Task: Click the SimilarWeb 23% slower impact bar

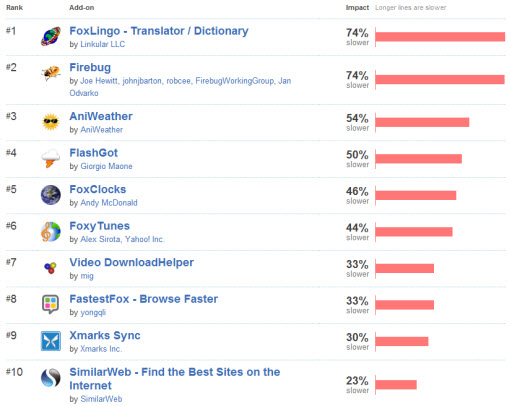Action: (396, 385)
